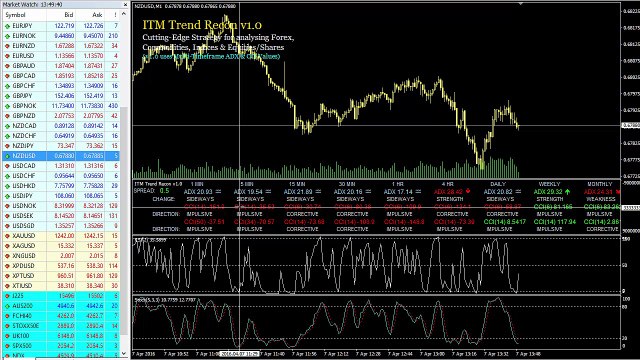This screenshot has width=640, height=360.
Task: Click the GBPNZD symbol arrow icon
Action: pos(7,116)
